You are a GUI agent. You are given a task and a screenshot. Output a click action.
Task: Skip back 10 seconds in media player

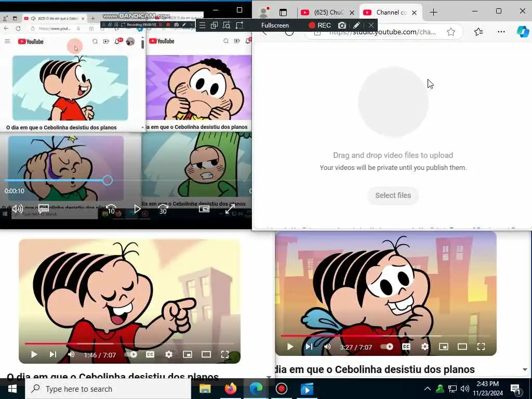tap(111, 209)
